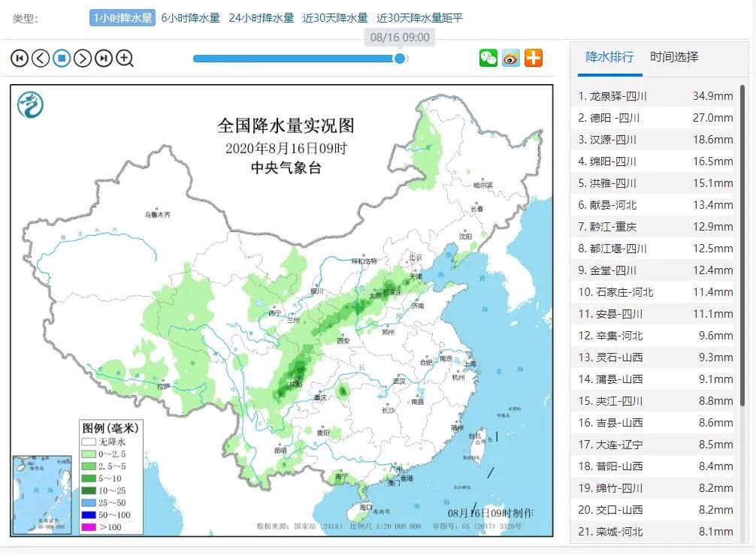Select ranking row 龙泉驿-四川
756x555 pixels.
655,96
